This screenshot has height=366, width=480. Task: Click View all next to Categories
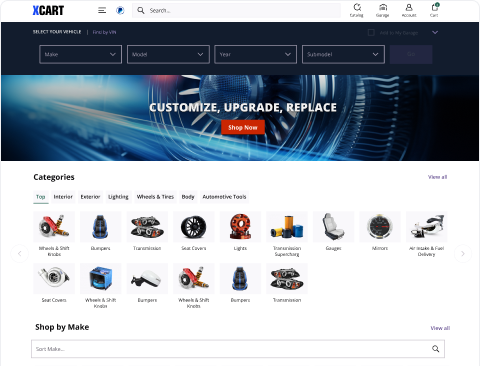tap(437, 177)
